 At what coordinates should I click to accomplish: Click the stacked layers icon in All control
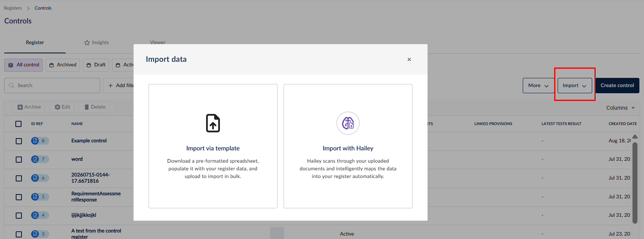[x=11, y=65]
